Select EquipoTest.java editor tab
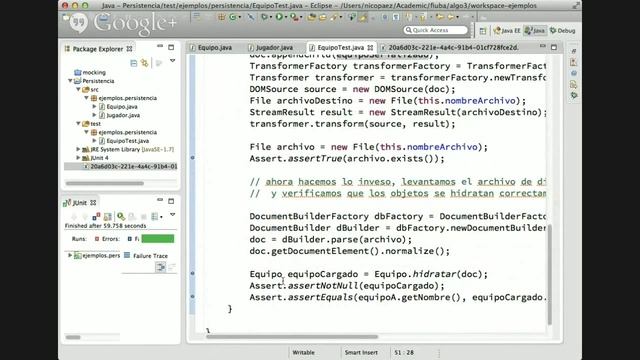The image size is (640, 360). point(340,48)
